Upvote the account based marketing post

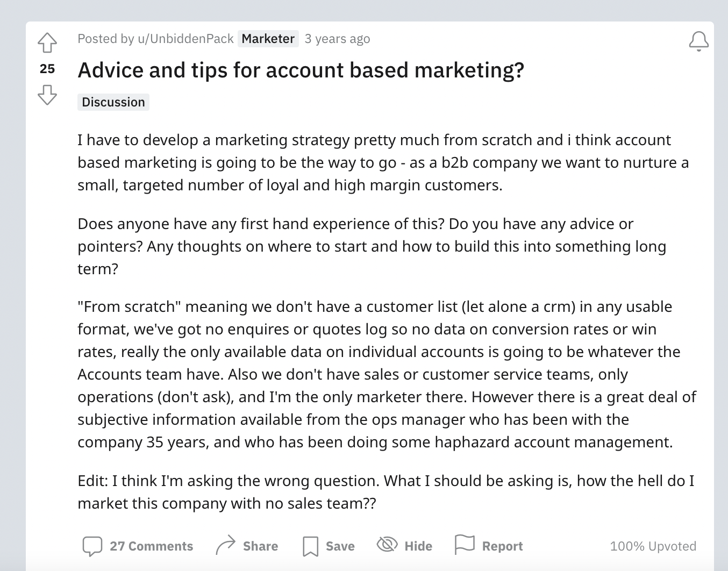click(47, 43)
